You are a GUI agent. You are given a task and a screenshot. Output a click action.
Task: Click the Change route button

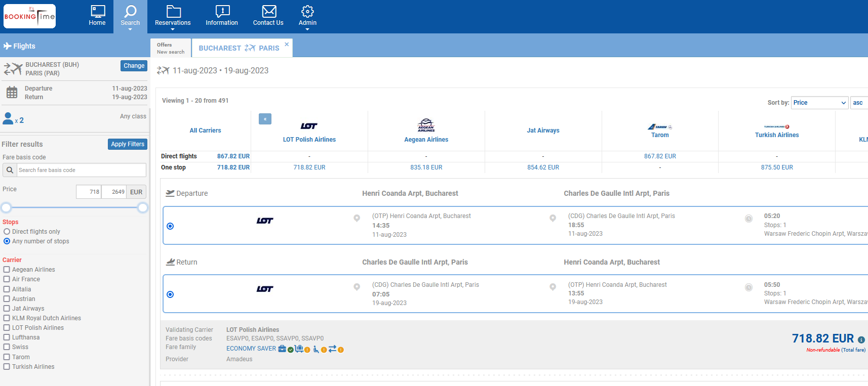[x=134, y=66]
